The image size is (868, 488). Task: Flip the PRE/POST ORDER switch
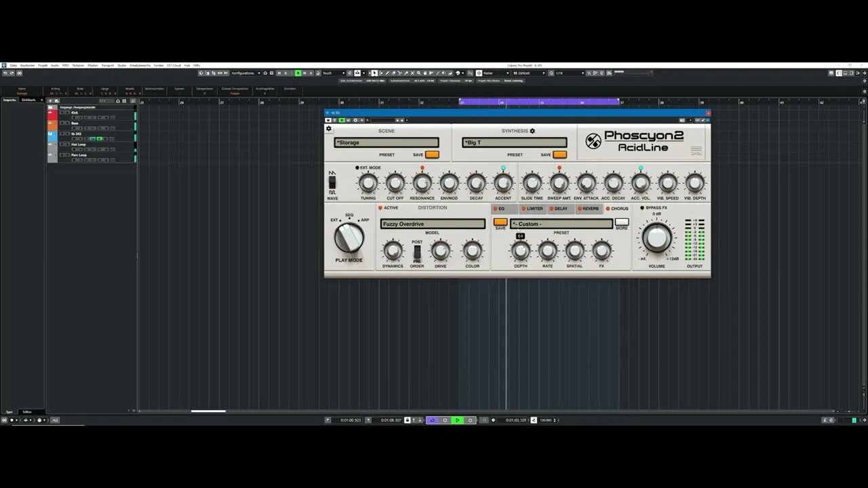417,251
